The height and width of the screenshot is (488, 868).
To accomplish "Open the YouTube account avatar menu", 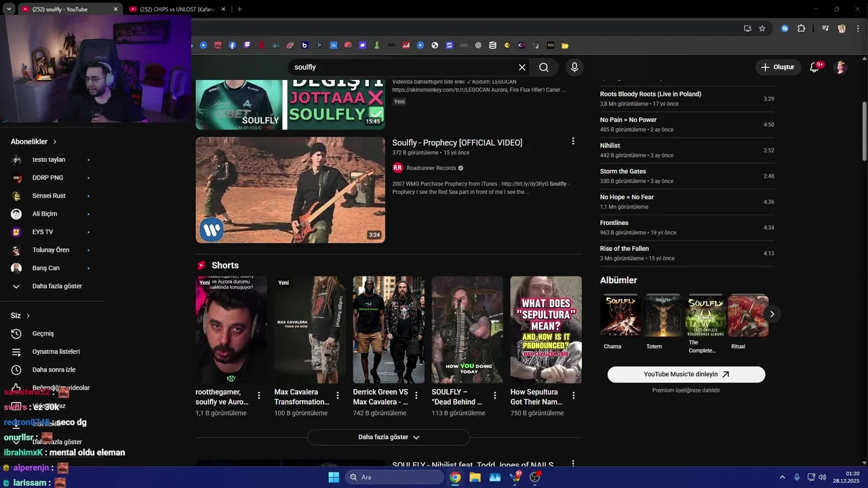I will [x=841, y=67].
